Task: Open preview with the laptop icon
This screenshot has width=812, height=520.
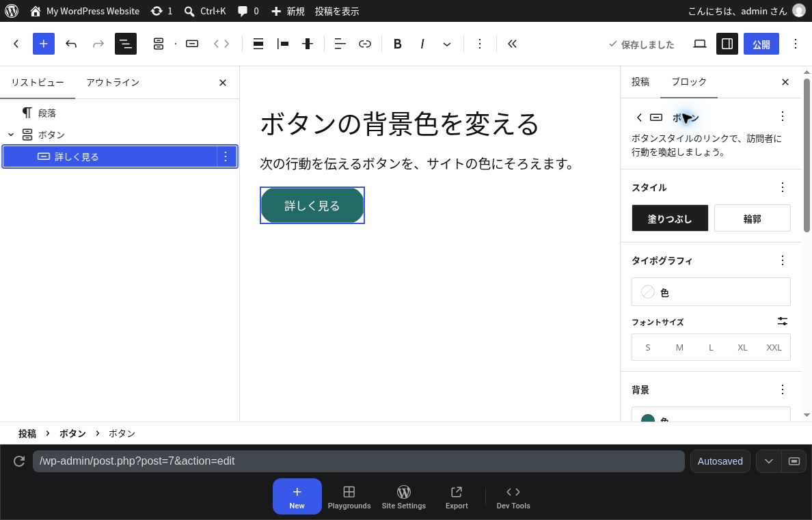Action: click(x=700, y=44)
